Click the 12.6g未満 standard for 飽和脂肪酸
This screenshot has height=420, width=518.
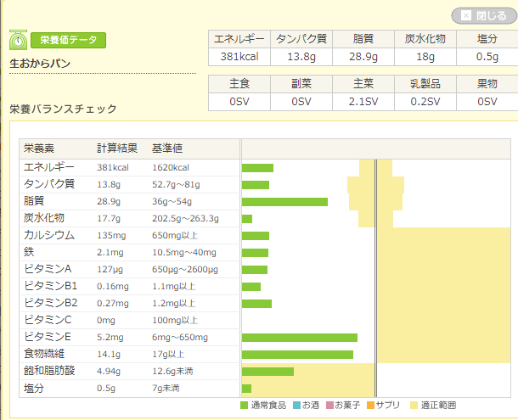[172, 372]
